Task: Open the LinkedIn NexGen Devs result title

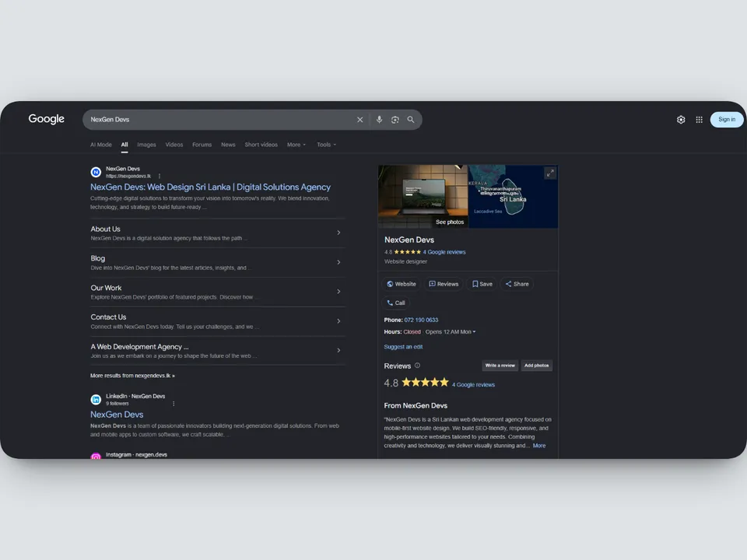Action: 117,415
